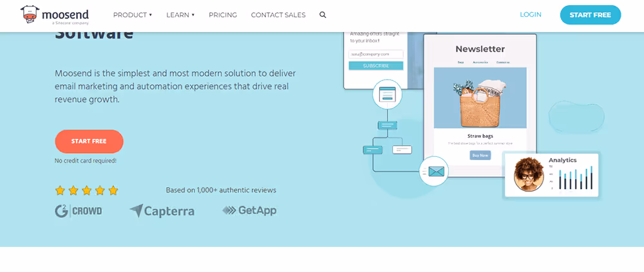Click the 'Straw bags' title text
The width and height of the screenshot is (644, 272).
point(480,136)
